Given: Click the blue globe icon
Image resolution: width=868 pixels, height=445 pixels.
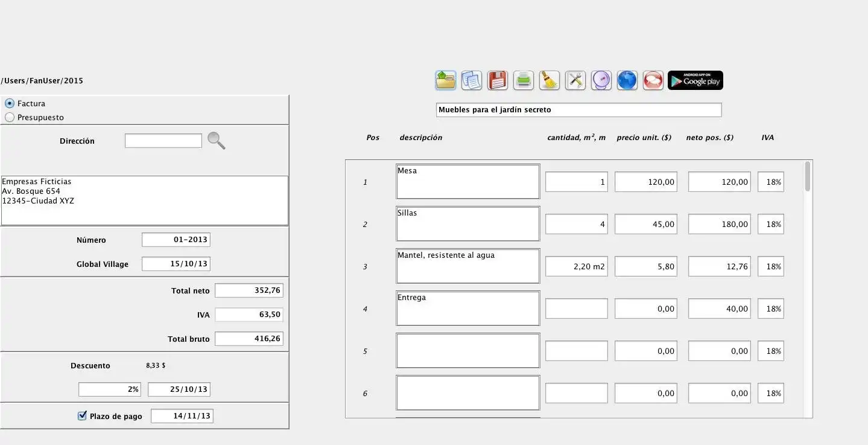Looking at the screenshot, I should click(627, 80).
